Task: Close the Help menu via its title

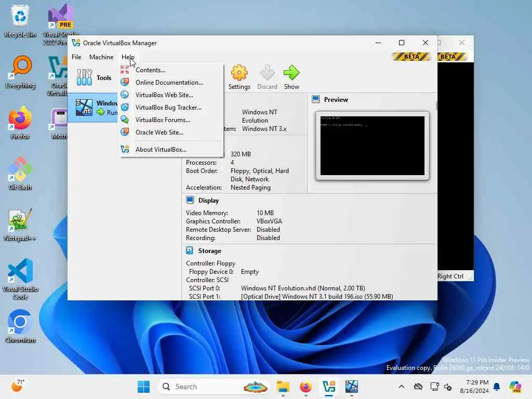Action: pyautogui.click(x=128, y=57)
